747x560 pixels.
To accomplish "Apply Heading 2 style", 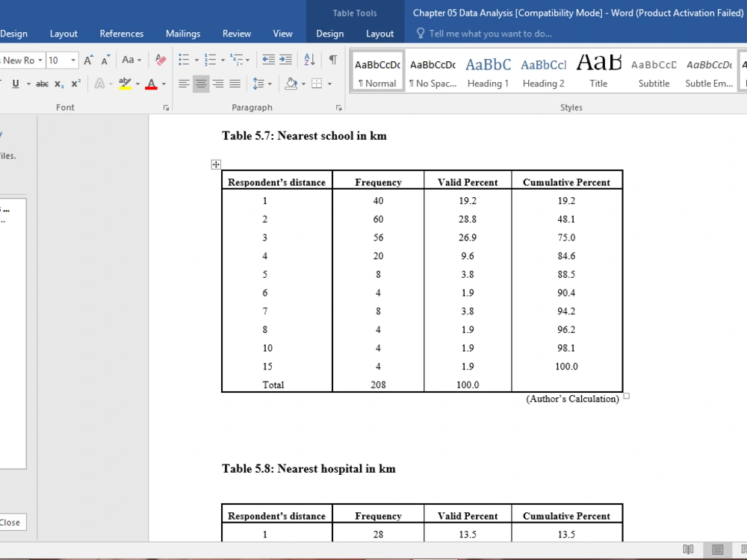I will pyautogui.click(x=543, y=71).
